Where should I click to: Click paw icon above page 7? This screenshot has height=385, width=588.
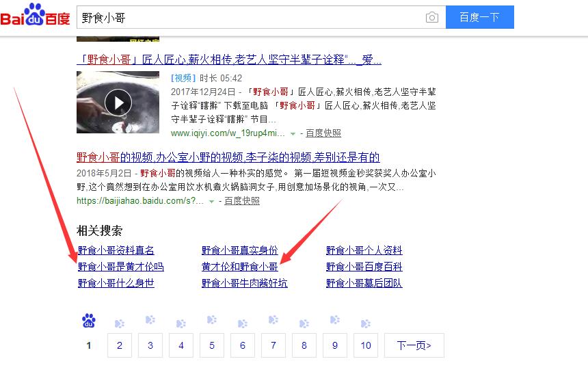273,320
